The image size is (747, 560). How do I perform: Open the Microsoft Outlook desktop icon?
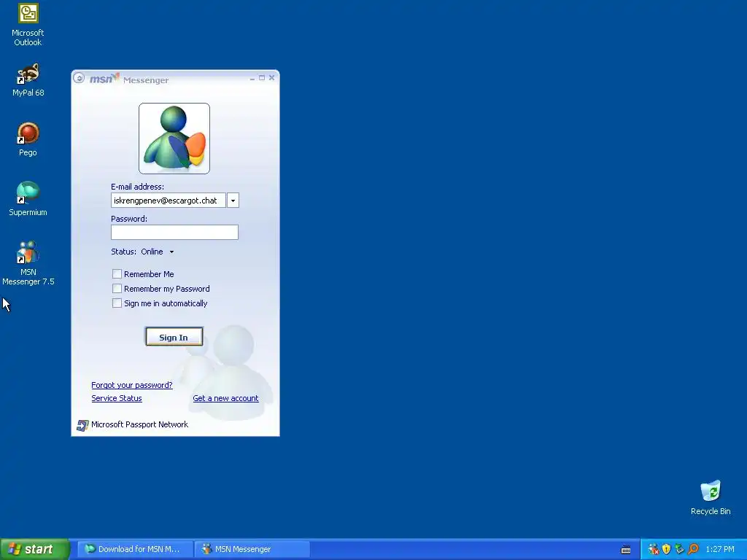click(28, 25)
